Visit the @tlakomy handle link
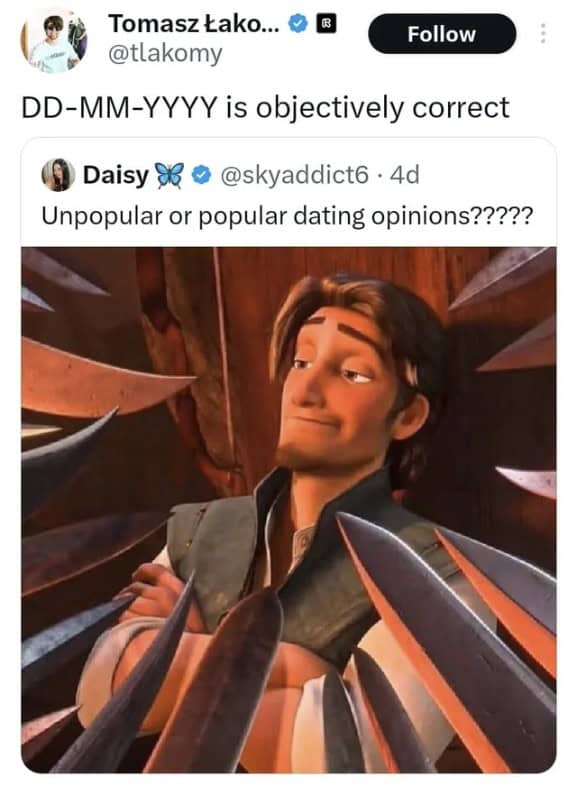This screenshot has height=792, width=572. [165, 53]
